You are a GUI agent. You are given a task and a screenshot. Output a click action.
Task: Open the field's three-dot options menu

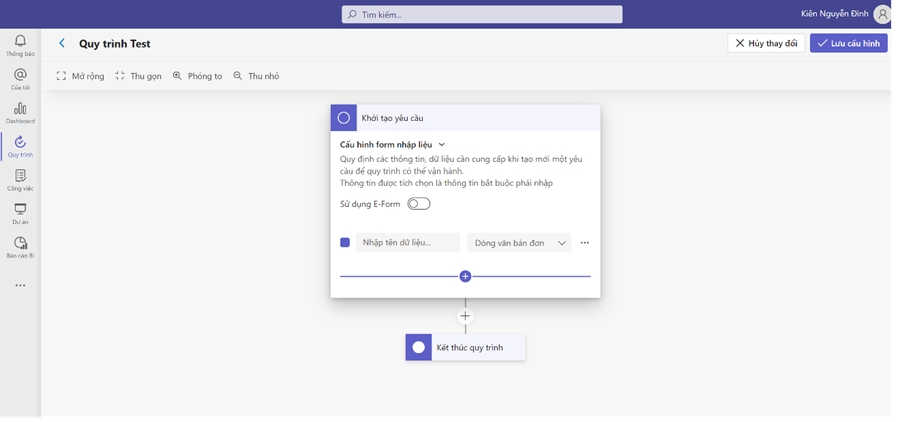coord(585,242)
